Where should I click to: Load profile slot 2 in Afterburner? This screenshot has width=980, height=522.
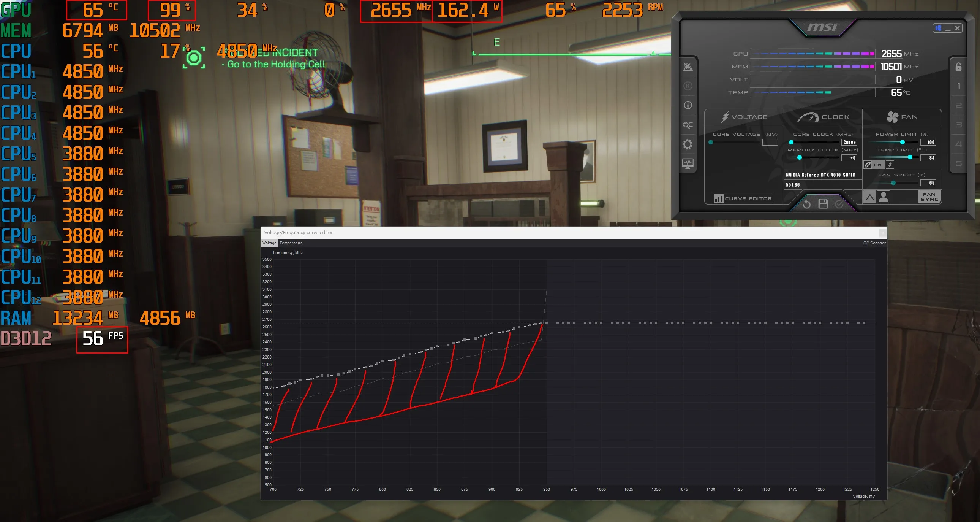(958, 105)
